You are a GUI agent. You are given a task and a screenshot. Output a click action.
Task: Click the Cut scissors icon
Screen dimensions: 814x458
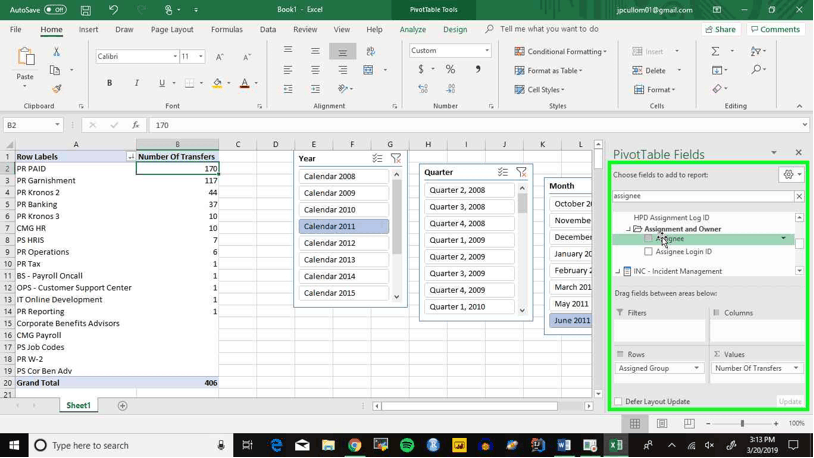[56, 51]
